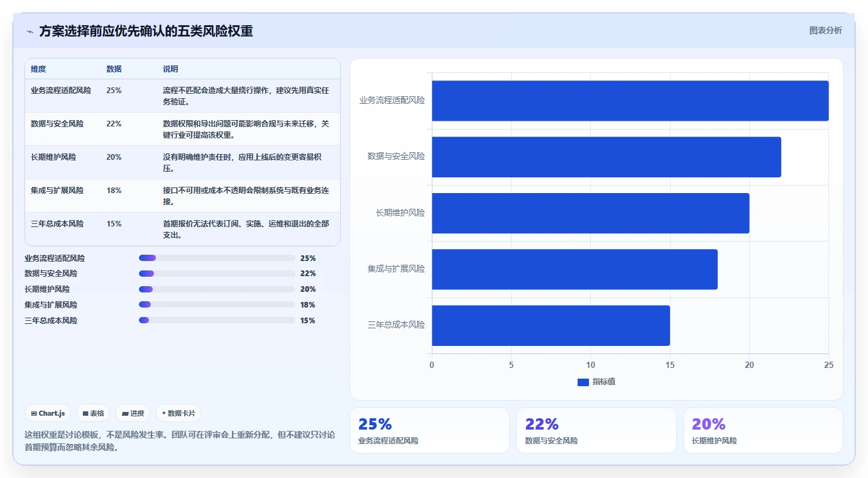868x478 pixels.
Task: Click the x-axis tick label 5
Action: [511, 365]
